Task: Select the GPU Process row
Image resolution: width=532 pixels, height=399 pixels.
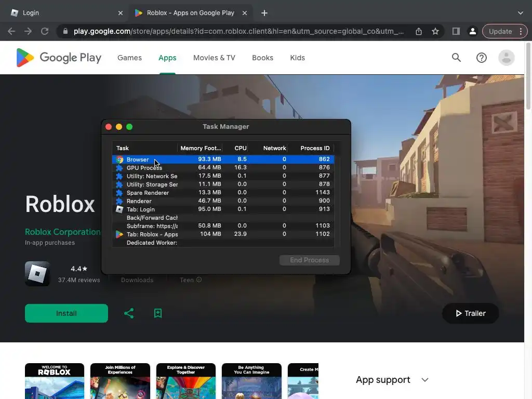Action: (223, 168)
